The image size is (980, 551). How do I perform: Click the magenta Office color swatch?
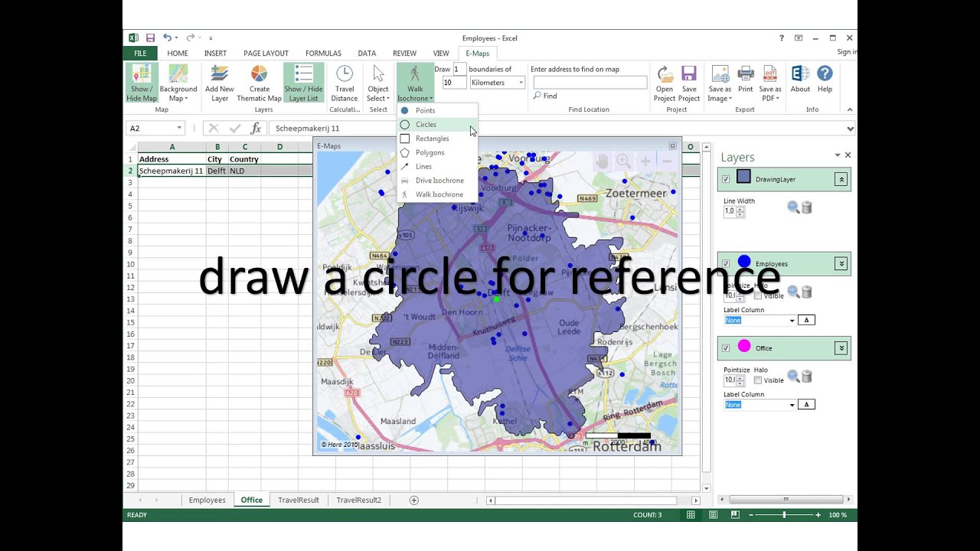pyautogui.click(x=743, y=347)
